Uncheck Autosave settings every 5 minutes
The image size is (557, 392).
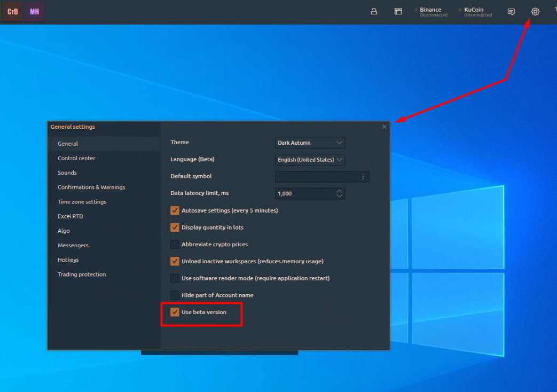[x=175, y=210]
